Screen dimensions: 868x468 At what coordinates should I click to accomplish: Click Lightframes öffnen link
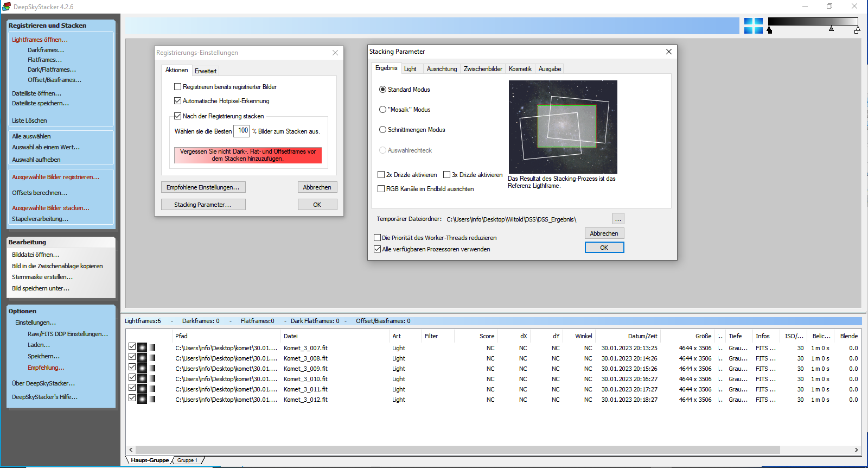[x=40, y=40]
